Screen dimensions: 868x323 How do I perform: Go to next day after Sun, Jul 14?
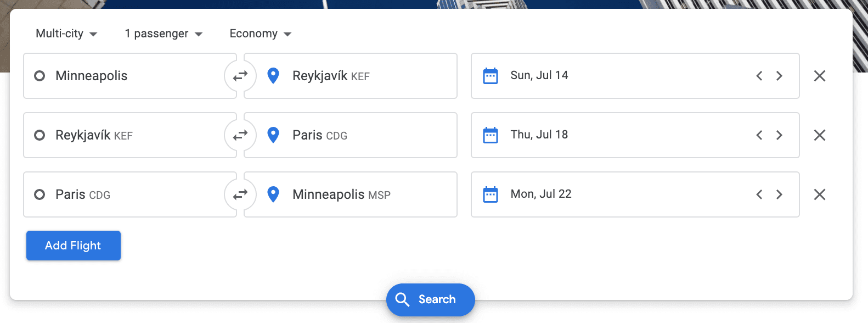[x=779, y=76]
